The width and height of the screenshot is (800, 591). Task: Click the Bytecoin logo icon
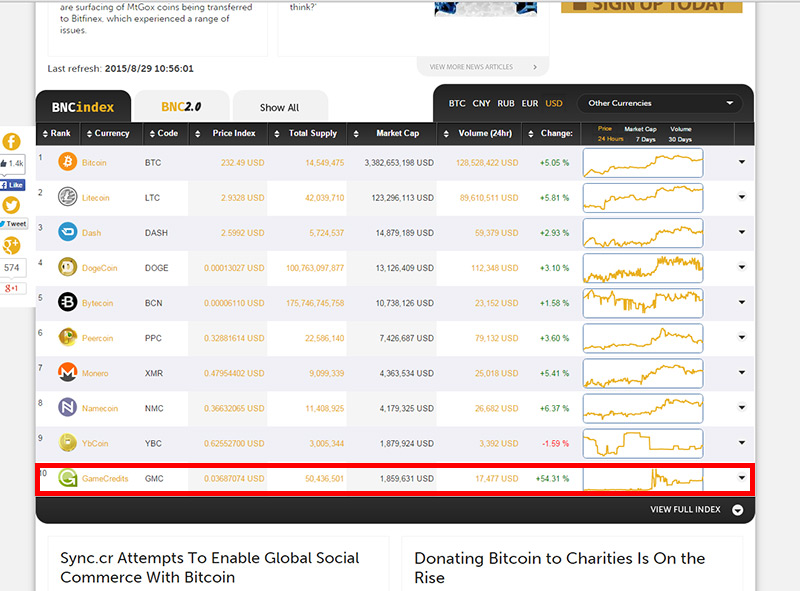point(67,303)
